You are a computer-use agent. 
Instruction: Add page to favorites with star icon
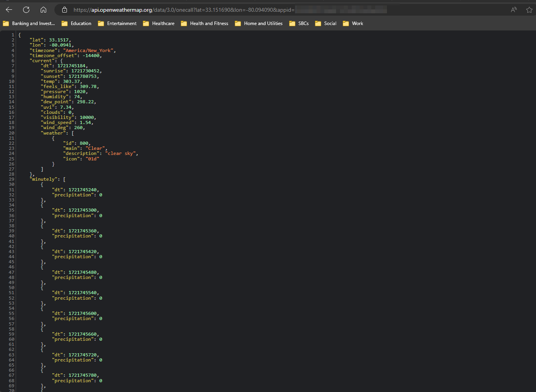coord(529,10)
